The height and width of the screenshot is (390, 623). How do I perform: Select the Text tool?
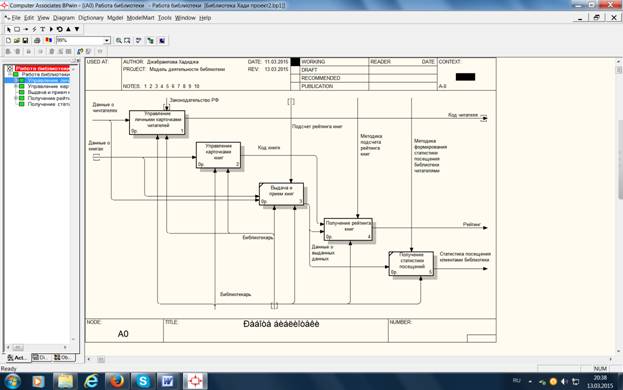click(x=43, y=29)
